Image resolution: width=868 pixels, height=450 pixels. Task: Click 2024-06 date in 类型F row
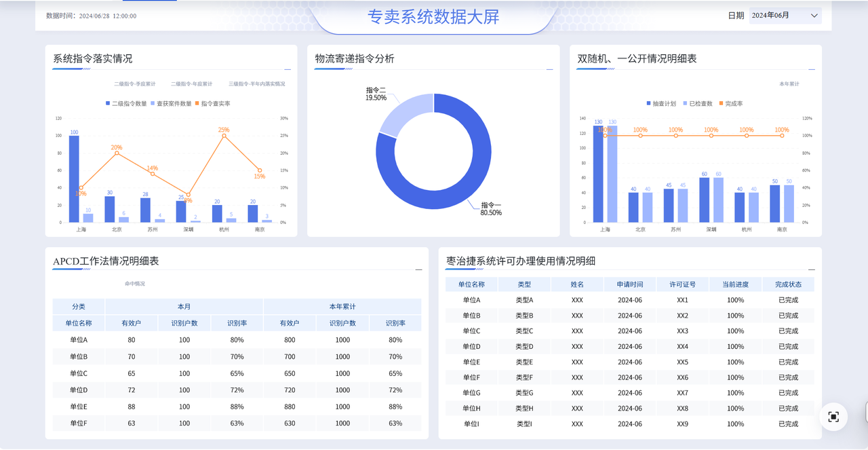[630, 377]
